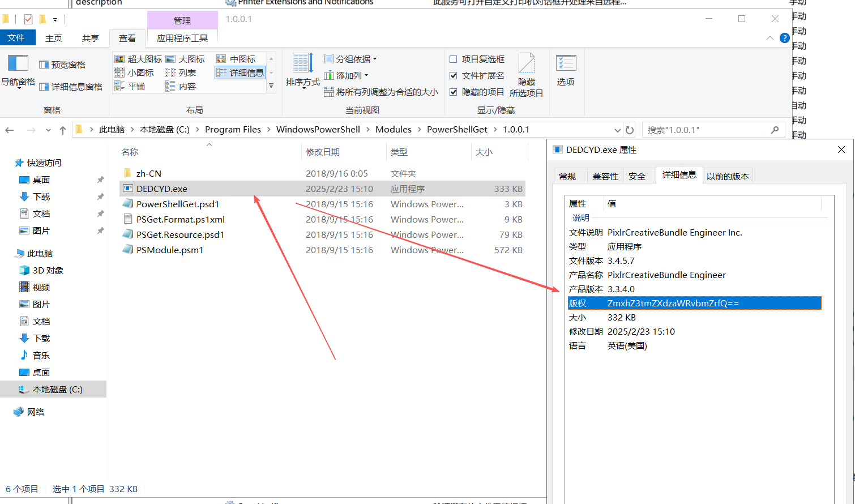Select the PSModule.psm1 file
The width and height of the screenshot is (855, 504).
pos(322,250)
